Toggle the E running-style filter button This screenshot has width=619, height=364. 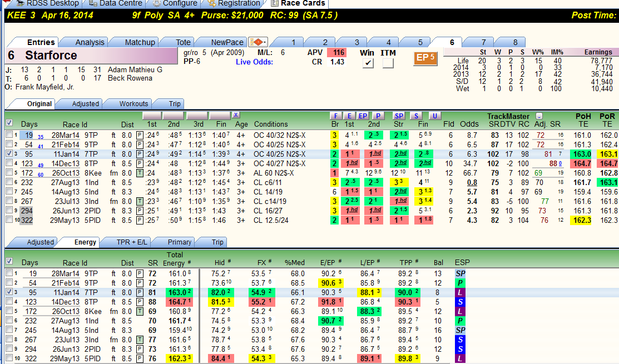pos(349,116)
